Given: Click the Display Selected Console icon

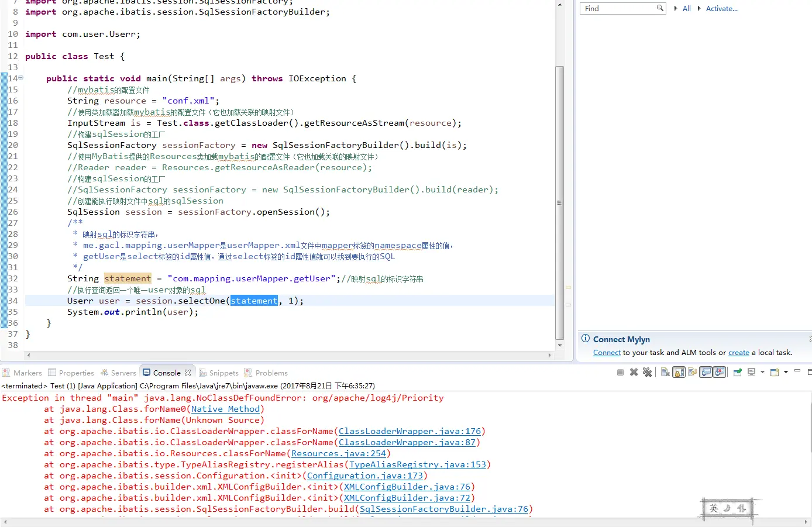Looking at the screenshot, I should [751, 373].
